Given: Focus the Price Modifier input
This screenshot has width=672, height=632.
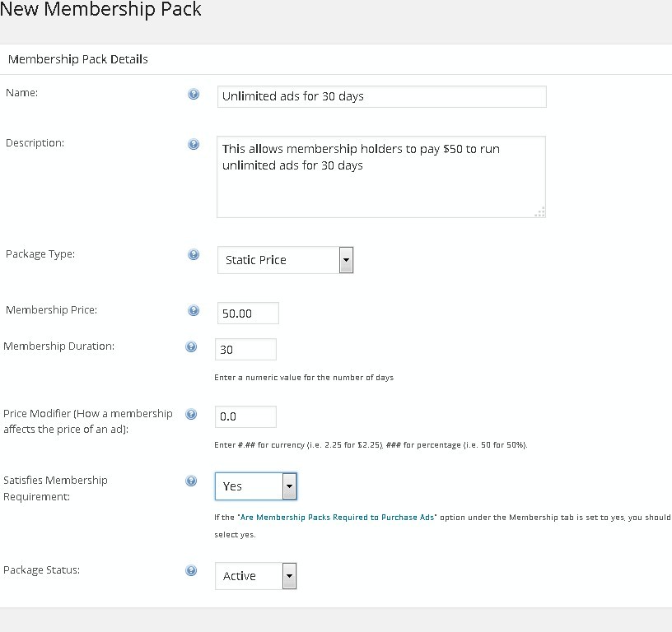Looking at the screenshot, I should point(245,416).
